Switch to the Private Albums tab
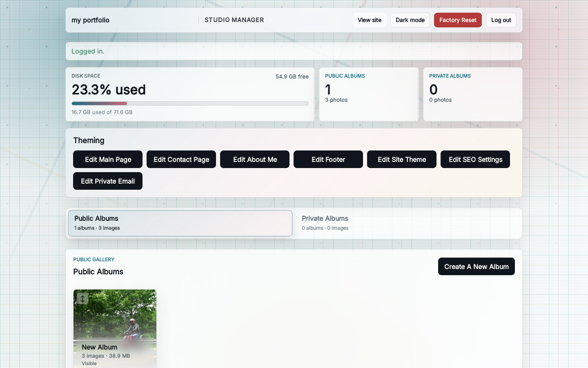 pyautogui.click(x=408, y=223)
